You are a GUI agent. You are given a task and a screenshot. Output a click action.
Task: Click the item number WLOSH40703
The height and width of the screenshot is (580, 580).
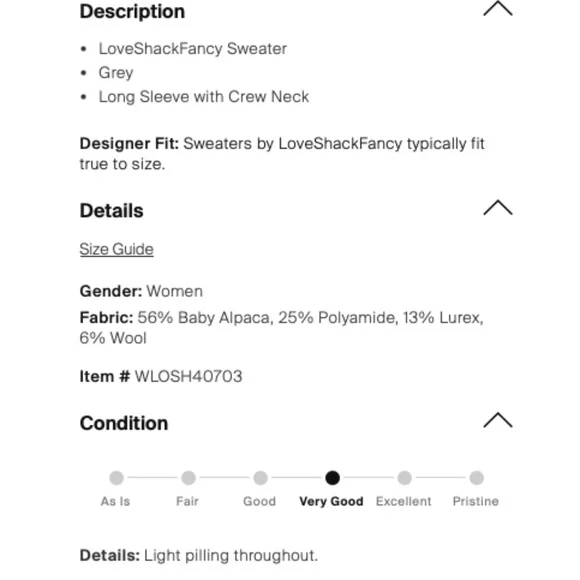tap(188, 377)
